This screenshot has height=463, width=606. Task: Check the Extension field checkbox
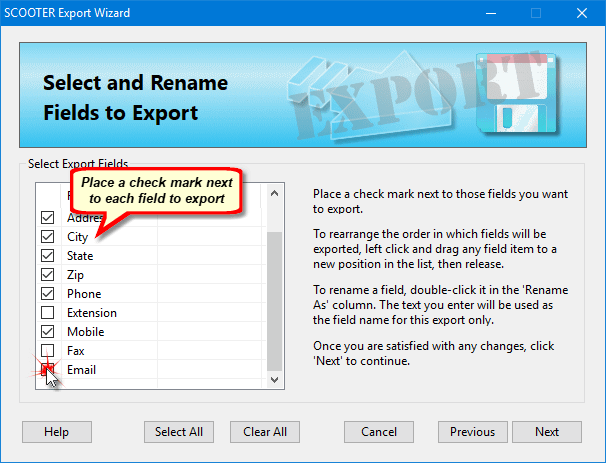(48, 312)
